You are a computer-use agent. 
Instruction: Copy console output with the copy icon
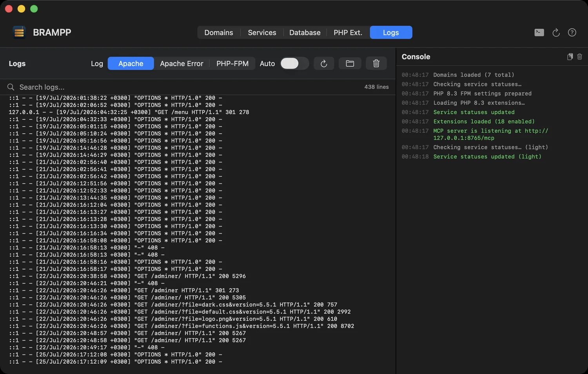[x=570, y=57]
